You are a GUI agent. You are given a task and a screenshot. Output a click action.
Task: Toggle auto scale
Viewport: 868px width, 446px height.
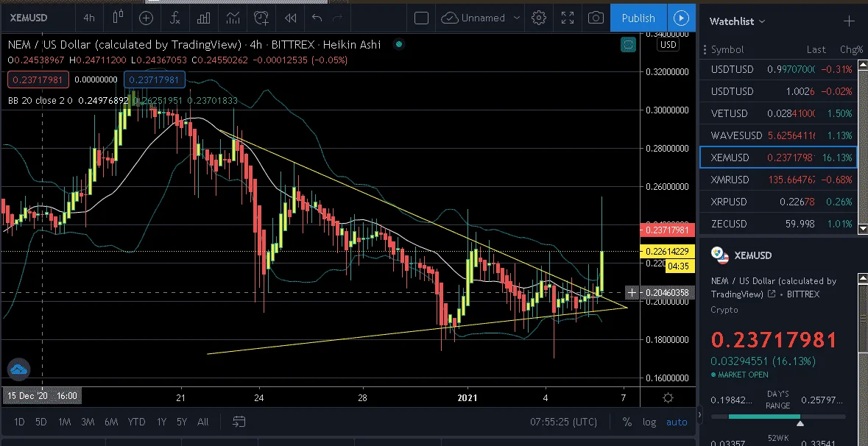click(x=677, y=422)
